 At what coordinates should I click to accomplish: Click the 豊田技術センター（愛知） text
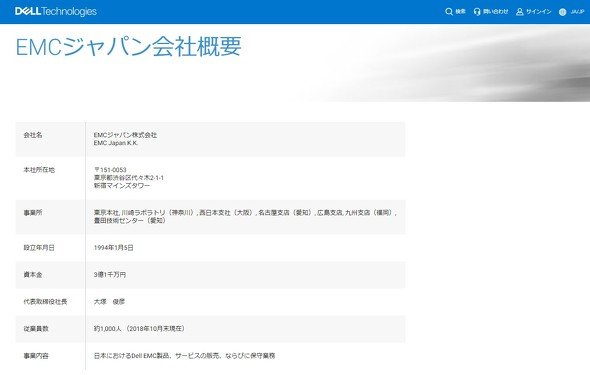pyautogui.click(x=130, y=221)
